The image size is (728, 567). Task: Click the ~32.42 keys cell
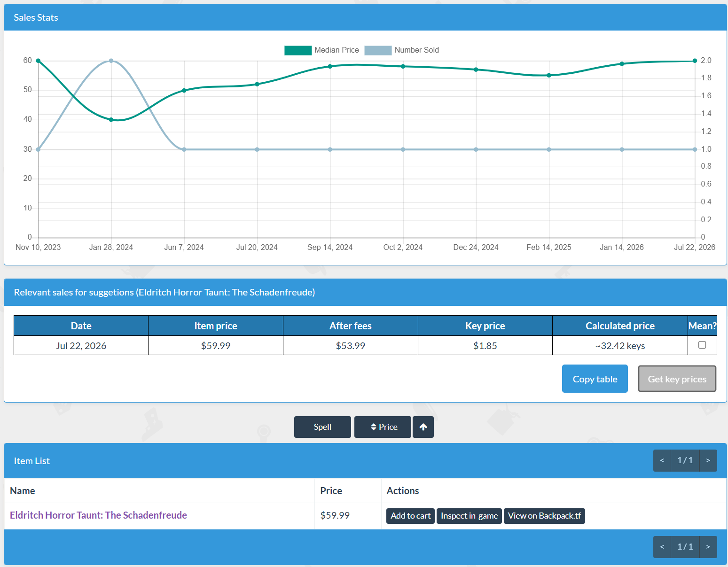620,346
